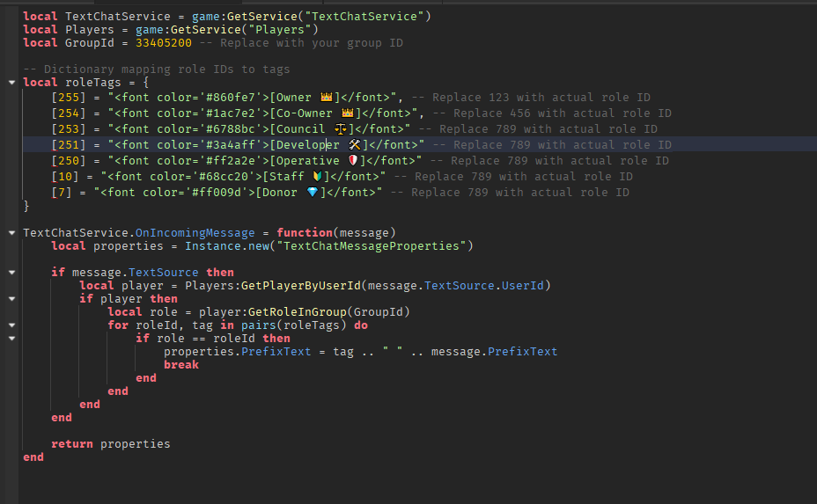The image size is (817, 504).
Task: Click the scales emoji in the Council tag
Action: point(340,129)
